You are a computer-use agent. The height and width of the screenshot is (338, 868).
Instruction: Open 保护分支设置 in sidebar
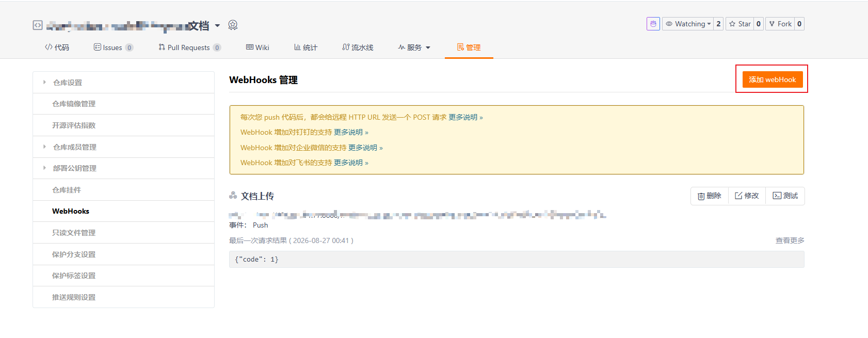(123, 254)
